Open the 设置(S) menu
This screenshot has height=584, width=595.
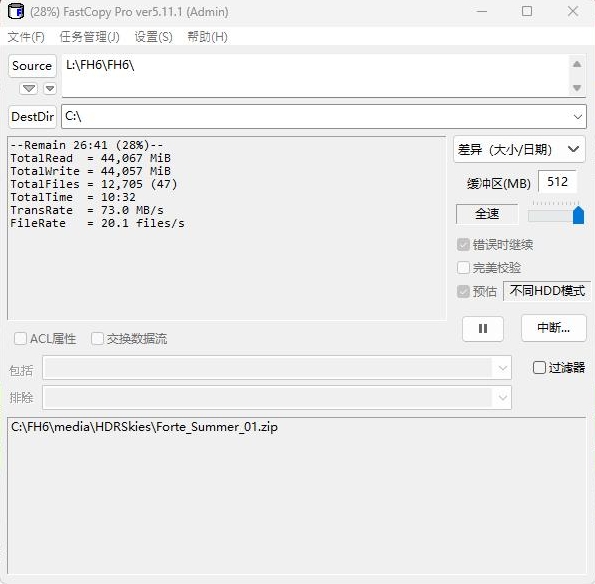tap(153, 37)
